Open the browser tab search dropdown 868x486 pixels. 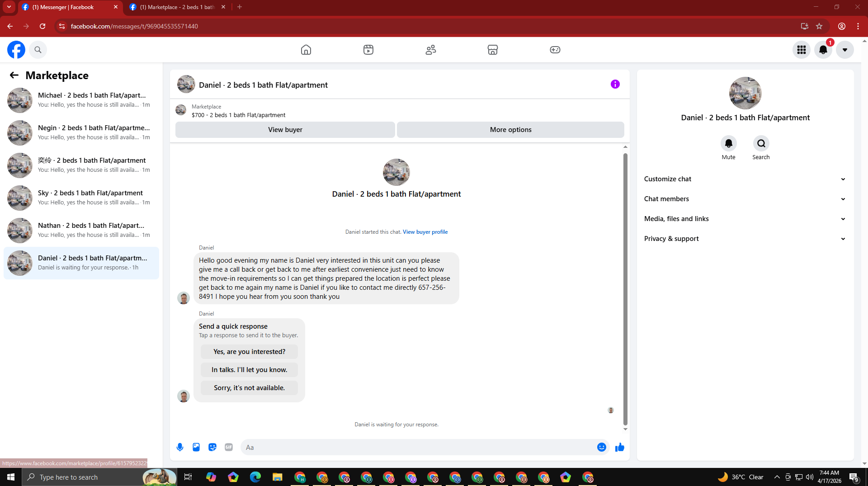(9, 7)
